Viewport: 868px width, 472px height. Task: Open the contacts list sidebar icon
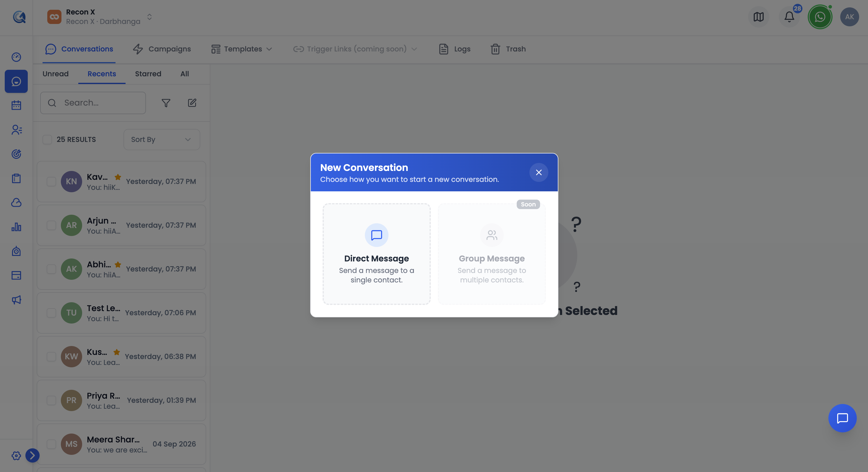(x=16, y=130)
